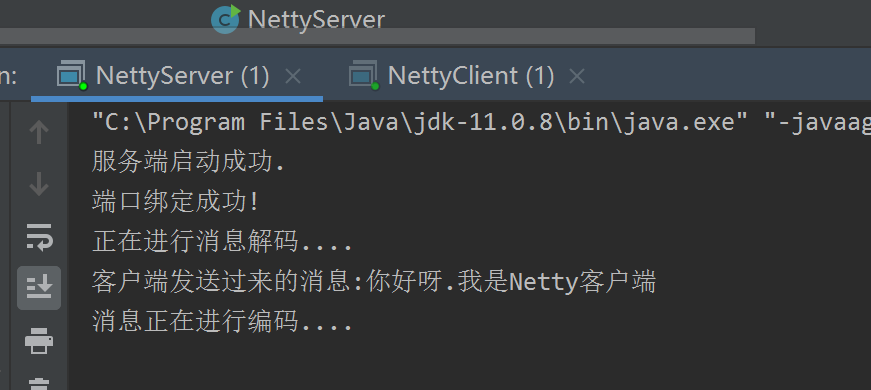The height and width of the screenshot is (390, 871).
Task: Click the print icon in console toolbar
Action: coord(39,340)
